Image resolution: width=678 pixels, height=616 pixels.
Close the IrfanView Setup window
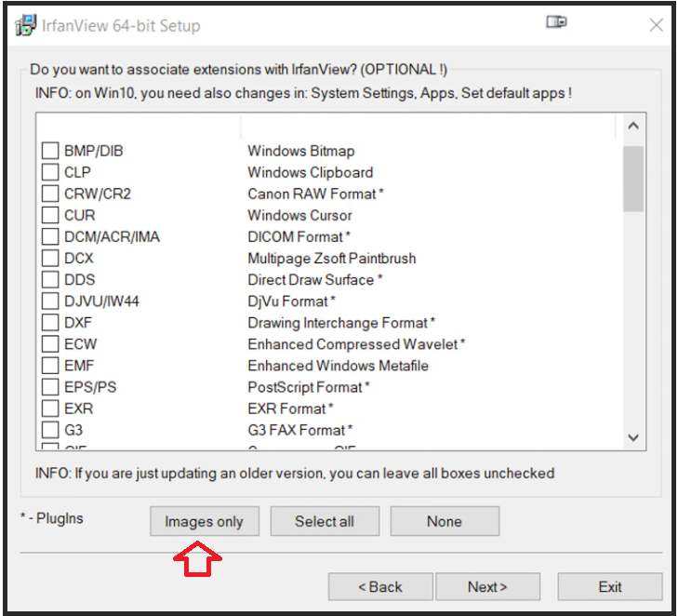coord(657,25)
